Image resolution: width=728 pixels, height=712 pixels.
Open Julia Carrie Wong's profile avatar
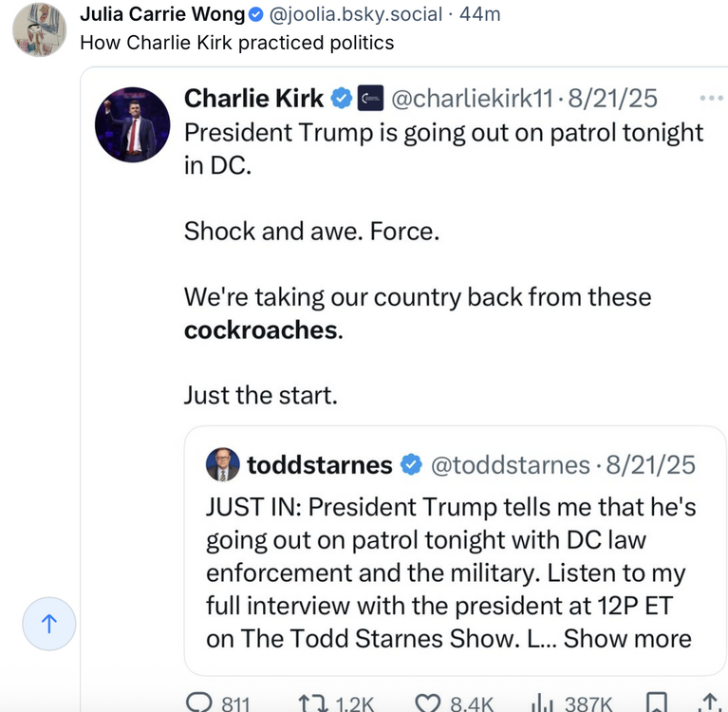click(x=39, y=28)
